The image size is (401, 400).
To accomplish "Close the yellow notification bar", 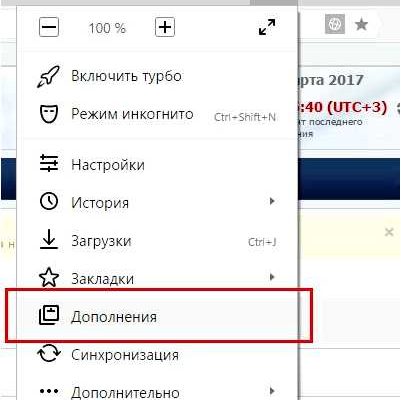I will pyautogui.click(x=389, y=232).
